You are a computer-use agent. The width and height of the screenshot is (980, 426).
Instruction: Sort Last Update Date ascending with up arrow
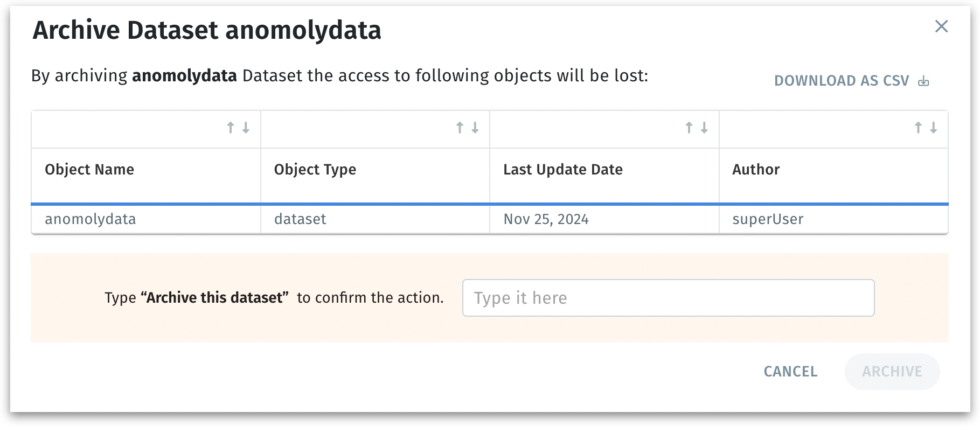(689, 128)
